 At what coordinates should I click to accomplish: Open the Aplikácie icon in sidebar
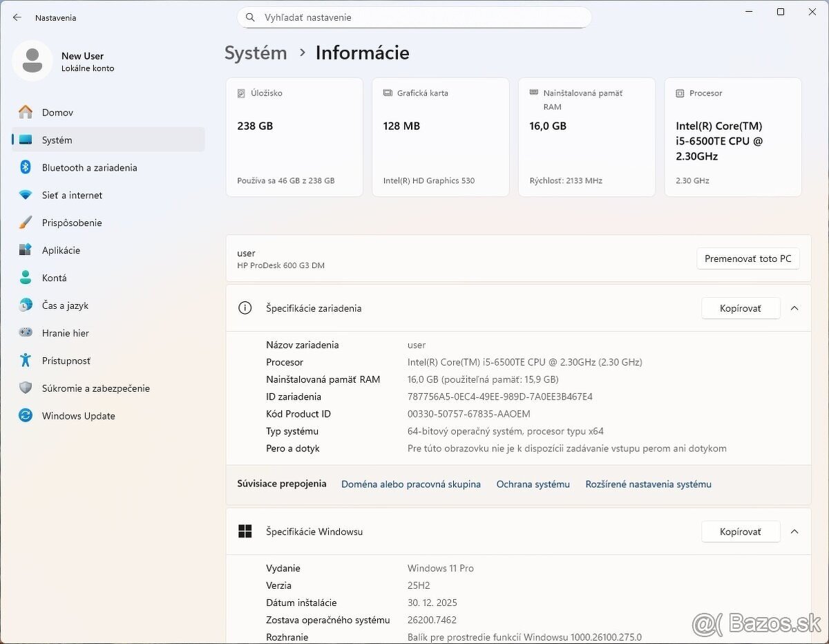pyautogui.click(x=26, y=250)
